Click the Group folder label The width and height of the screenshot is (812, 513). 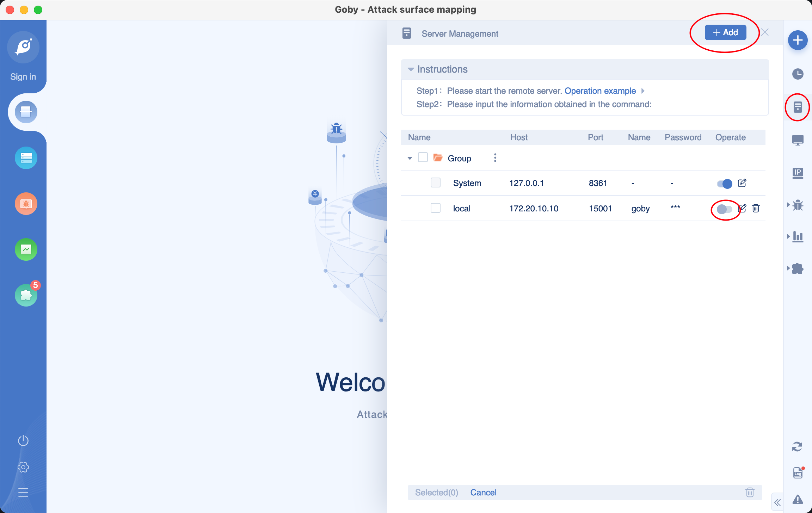(459, 158)
